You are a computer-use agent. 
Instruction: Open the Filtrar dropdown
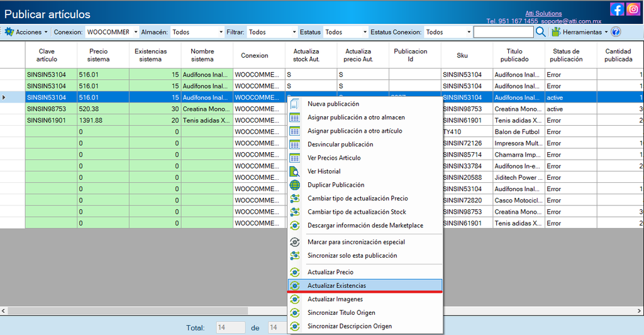(272, 32)
